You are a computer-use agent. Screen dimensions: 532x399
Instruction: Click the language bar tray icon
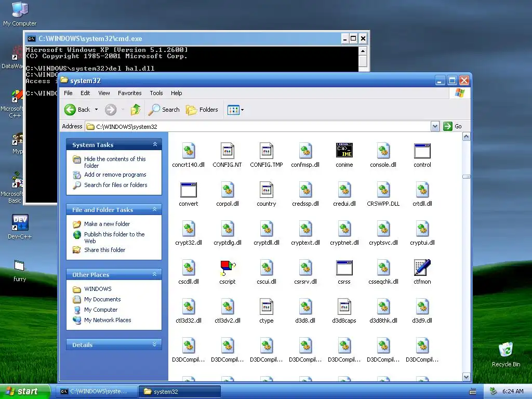point(472,392)
